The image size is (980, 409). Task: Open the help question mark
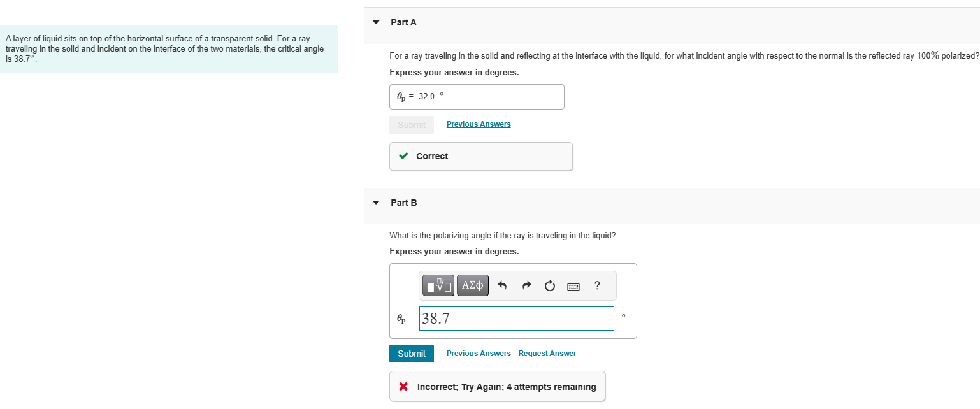596,285
